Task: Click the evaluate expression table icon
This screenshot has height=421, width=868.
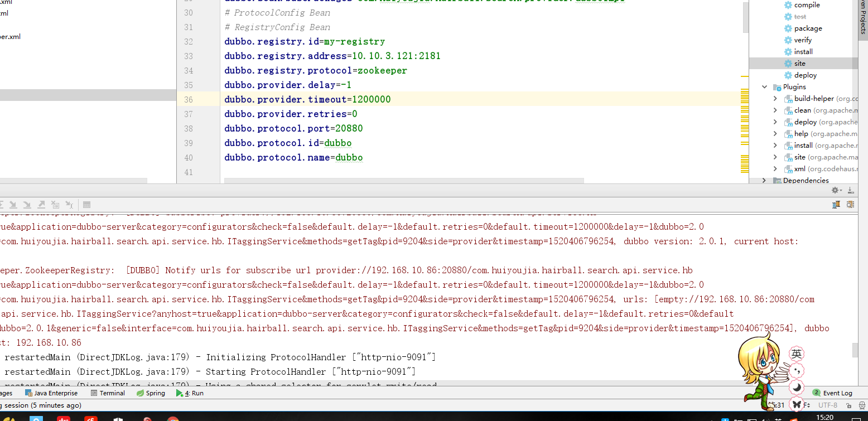Action: click(86, 205)
